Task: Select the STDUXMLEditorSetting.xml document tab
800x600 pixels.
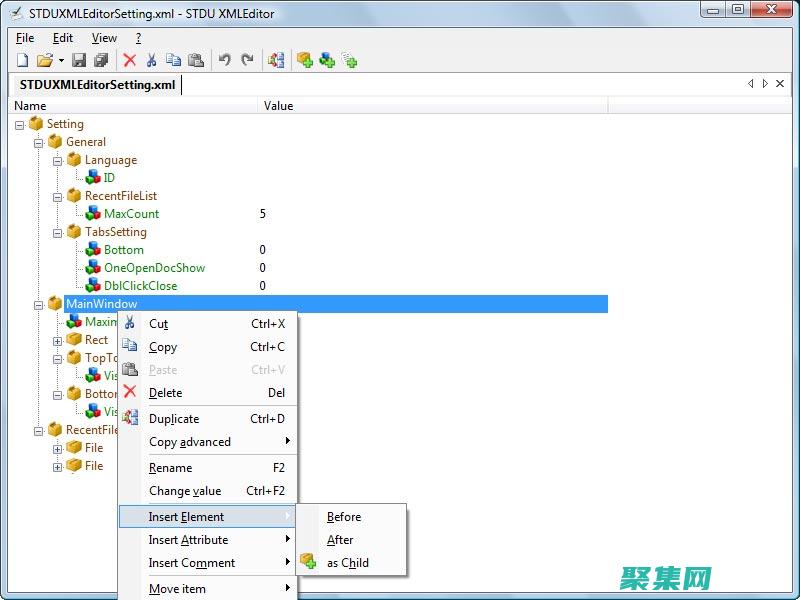Action: (x=97, y=85)
